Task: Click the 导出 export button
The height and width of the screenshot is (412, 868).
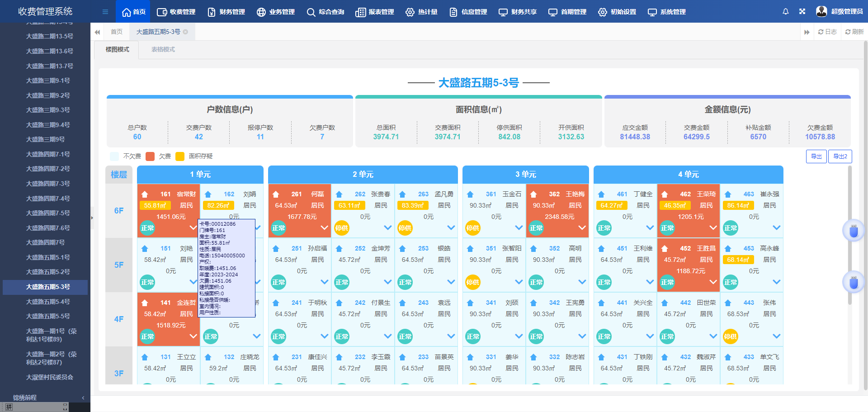Action: (x=816, y=156)
